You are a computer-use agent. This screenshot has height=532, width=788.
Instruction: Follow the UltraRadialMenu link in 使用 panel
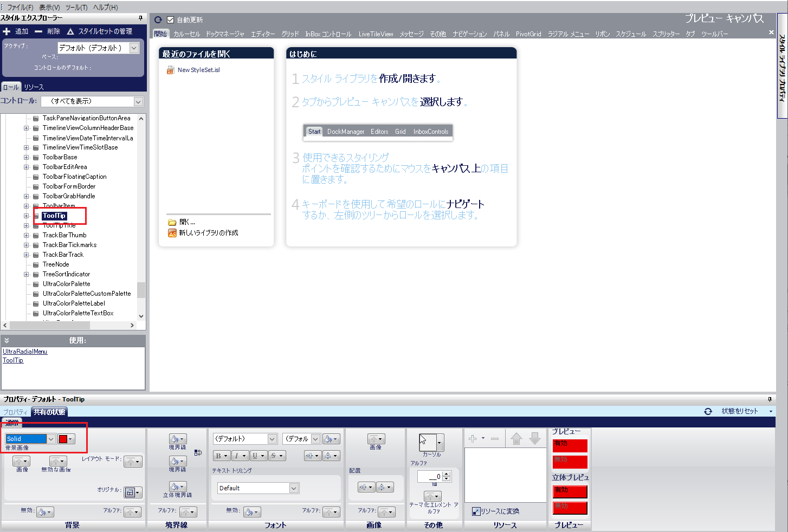pyautogui.click(x=24, y=351)
